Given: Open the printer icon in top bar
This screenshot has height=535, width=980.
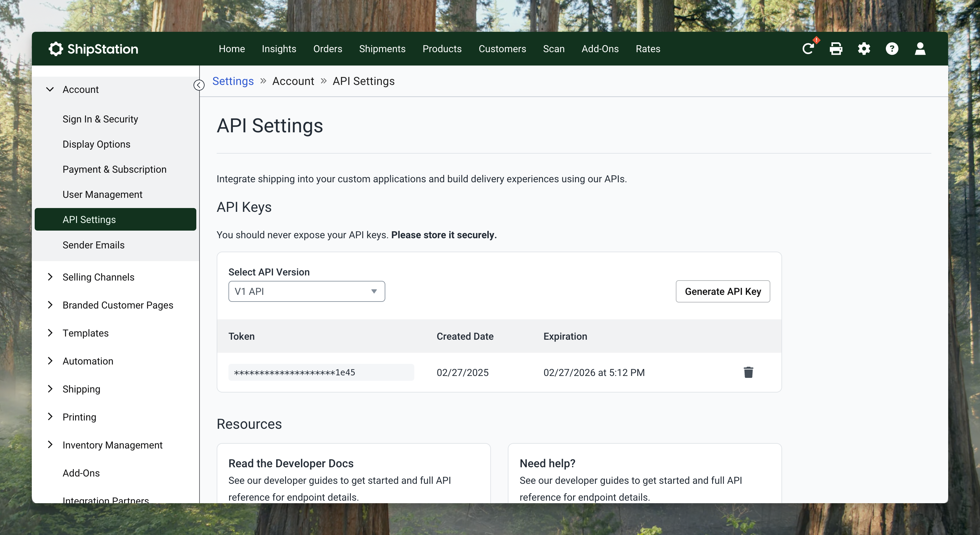Looking at the screenshot, I should (x=836, y=49).
